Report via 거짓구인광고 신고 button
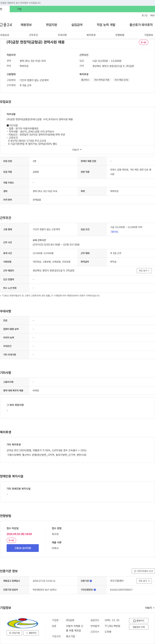The height and width of the screenshot is (644, 155). (x=143, y=571)
